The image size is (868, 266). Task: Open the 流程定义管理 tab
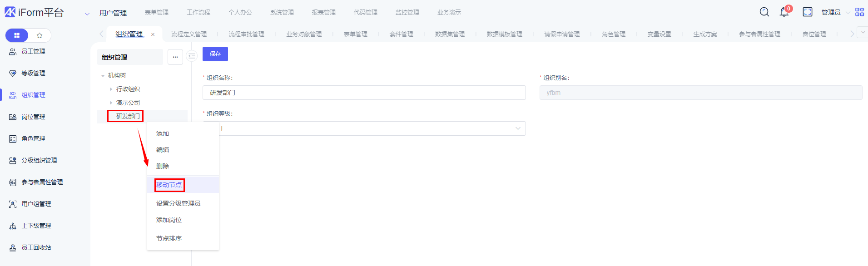[188, 34]
